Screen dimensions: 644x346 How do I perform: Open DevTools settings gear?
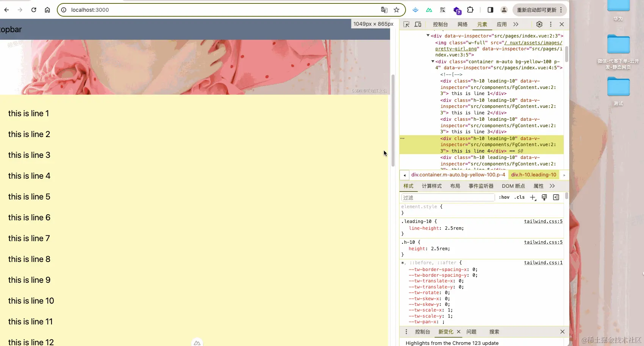pos(539,24)
